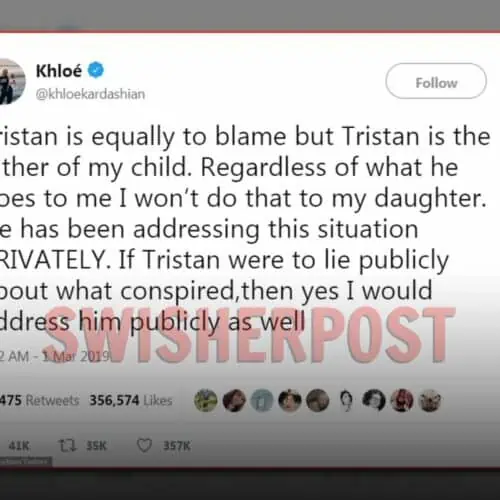Click the 357K like count

(177, 446)
